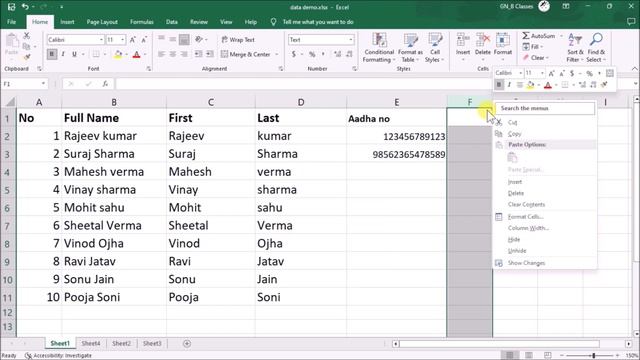
Task: Toggle Bold in the ribbon Font group
Action: [x=52, y=54]
